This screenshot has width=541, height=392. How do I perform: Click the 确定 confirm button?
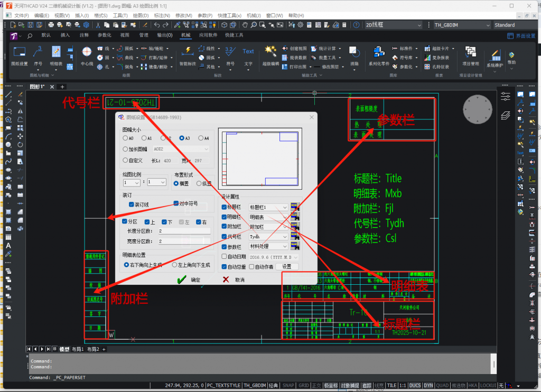tap(189, 280)
